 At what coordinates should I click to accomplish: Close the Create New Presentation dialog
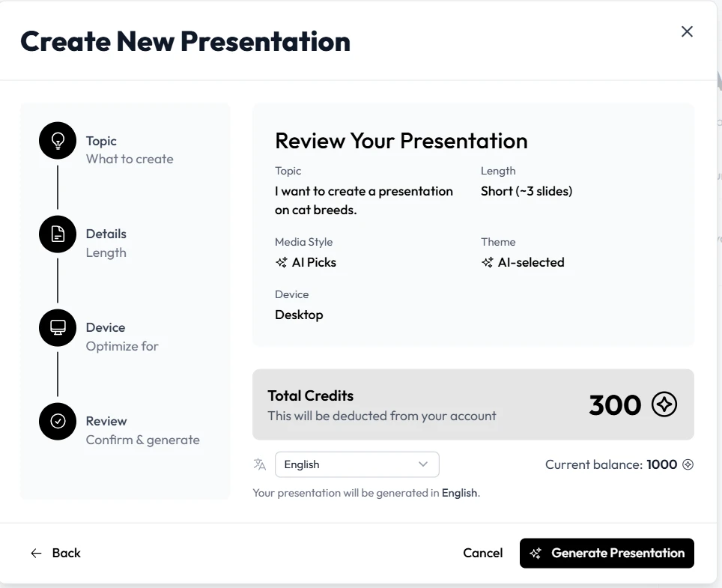point(687,31)
